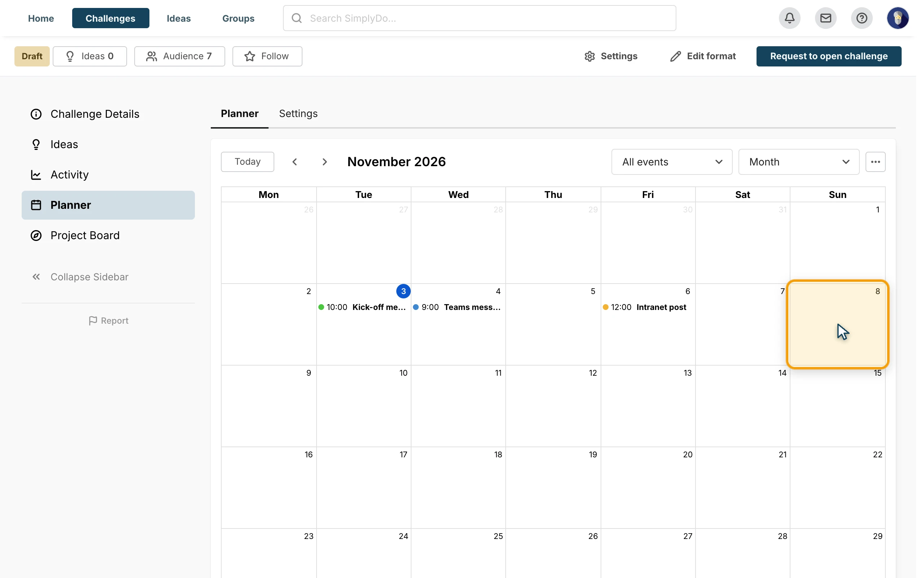The width and height of the screenshot is (924, 578).
Task: Click the Settings gear button in header
Action: [x=611, y=56]
